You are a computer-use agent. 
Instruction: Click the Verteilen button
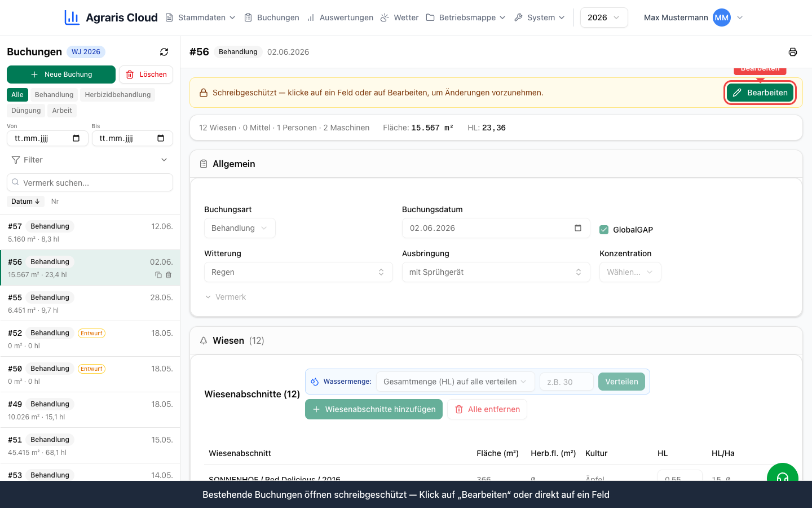(x=621, y=382)
